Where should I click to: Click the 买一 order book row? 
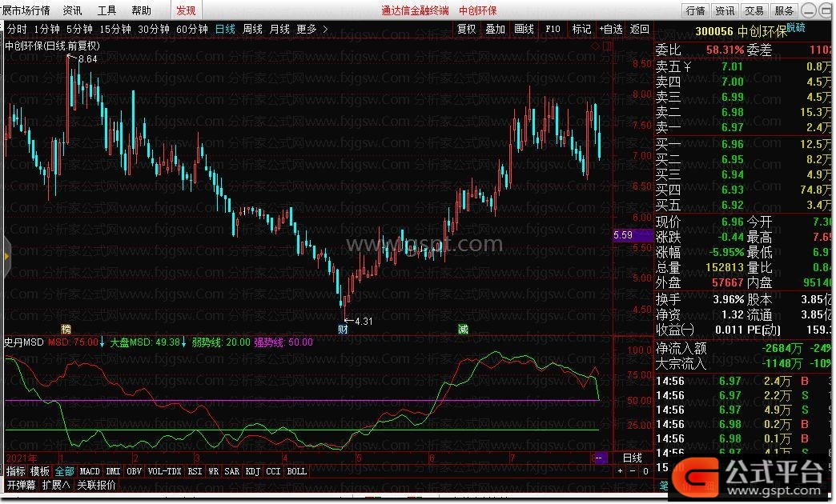pyautogui.click(x=742, y=144)
